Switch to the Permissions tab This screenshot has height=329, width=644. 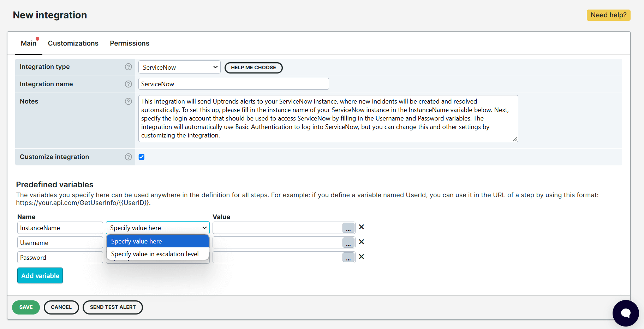point(130,43)
